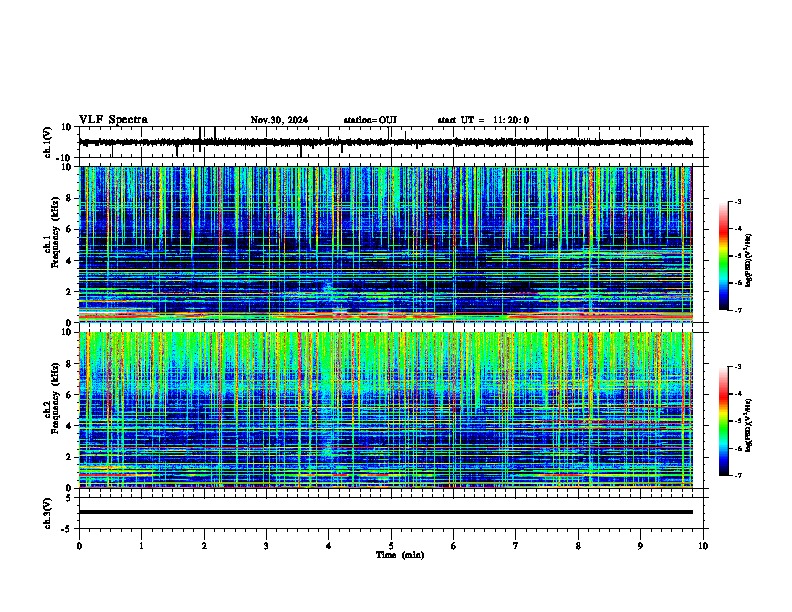Click the "station=OUI" header label
The height and width of the screenshot is (612, 792).
tap(370, 120)
